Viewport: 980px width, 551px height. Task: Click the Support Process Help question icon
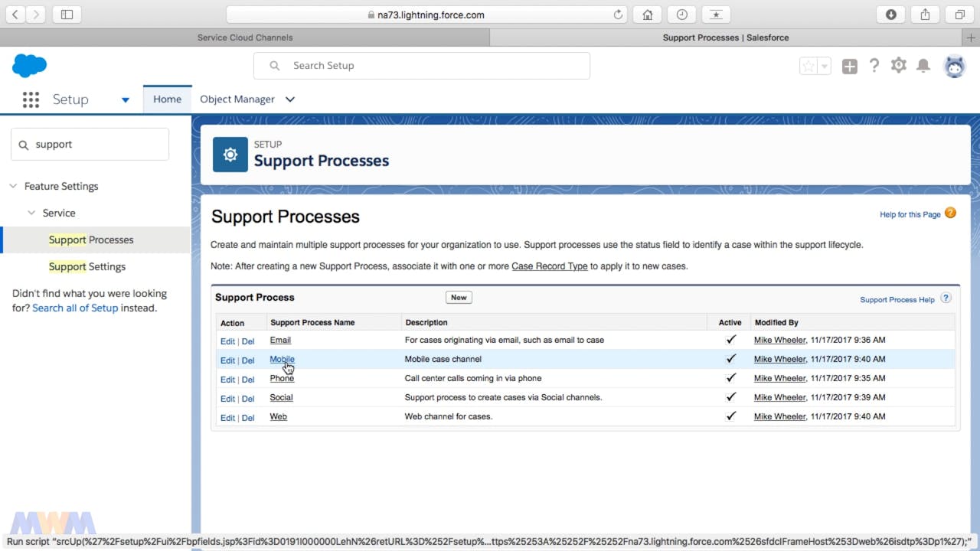click(x=946, y=298)
